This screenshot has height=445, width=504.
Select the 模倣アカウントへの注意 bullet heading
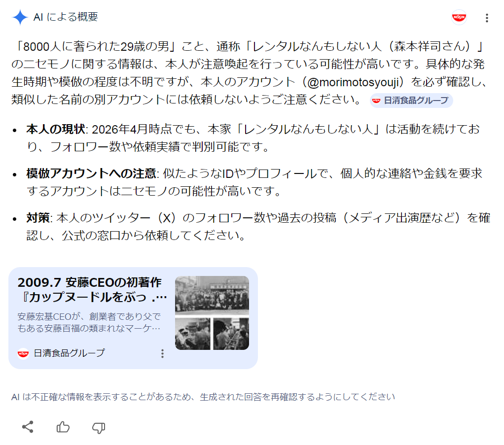91,173
